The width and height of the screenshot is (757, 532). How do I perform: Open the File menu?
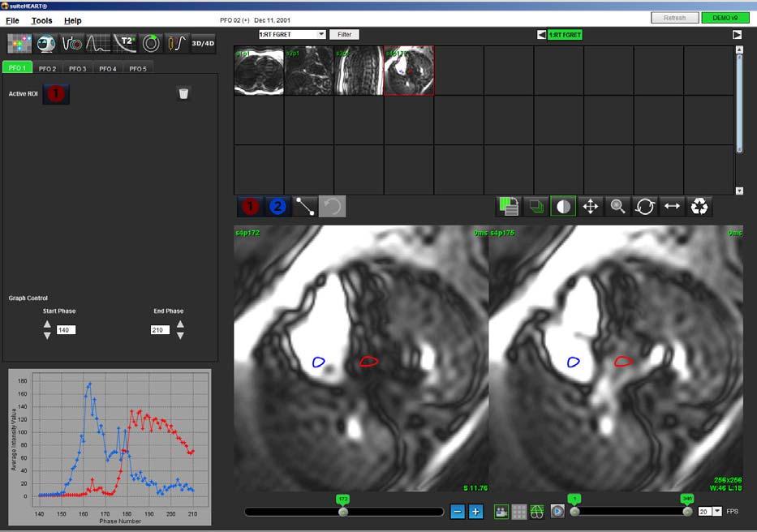12,21
